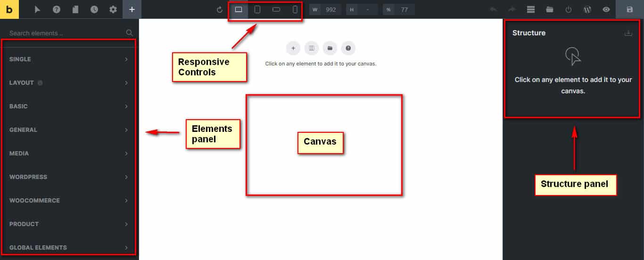The height and width of the screenshot is (260, 644).
Task: Click the canvas width input showing 992
Action: 331,9
